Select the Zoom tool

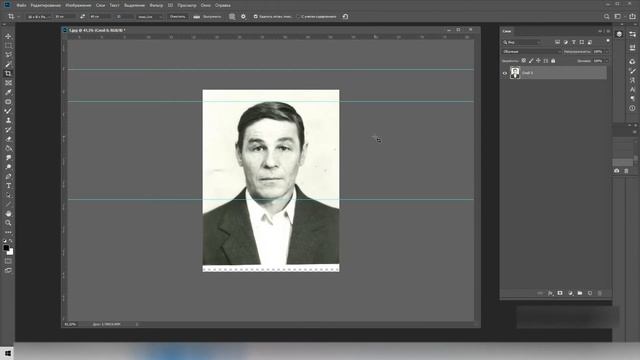pos(8,223)
